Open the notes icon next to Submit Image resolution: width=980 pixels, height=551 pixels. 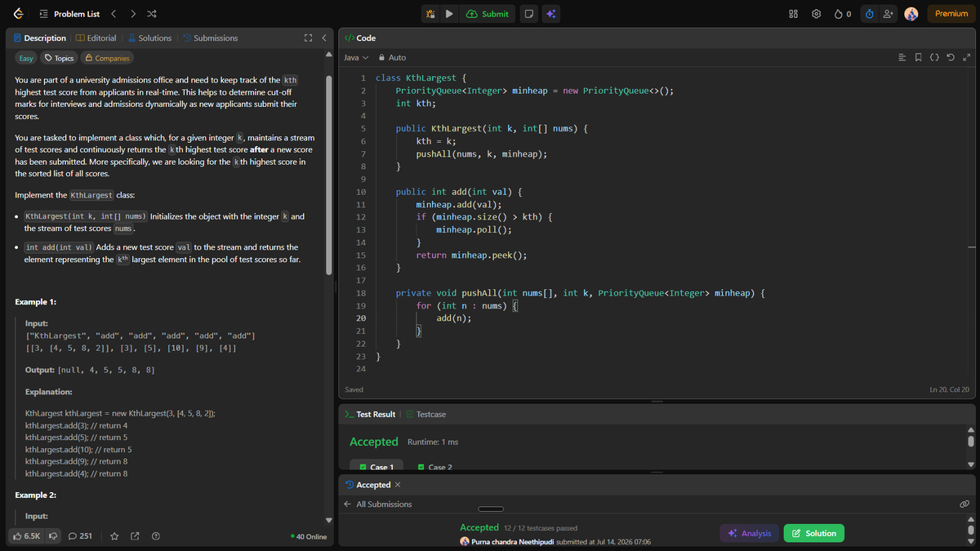529,14
